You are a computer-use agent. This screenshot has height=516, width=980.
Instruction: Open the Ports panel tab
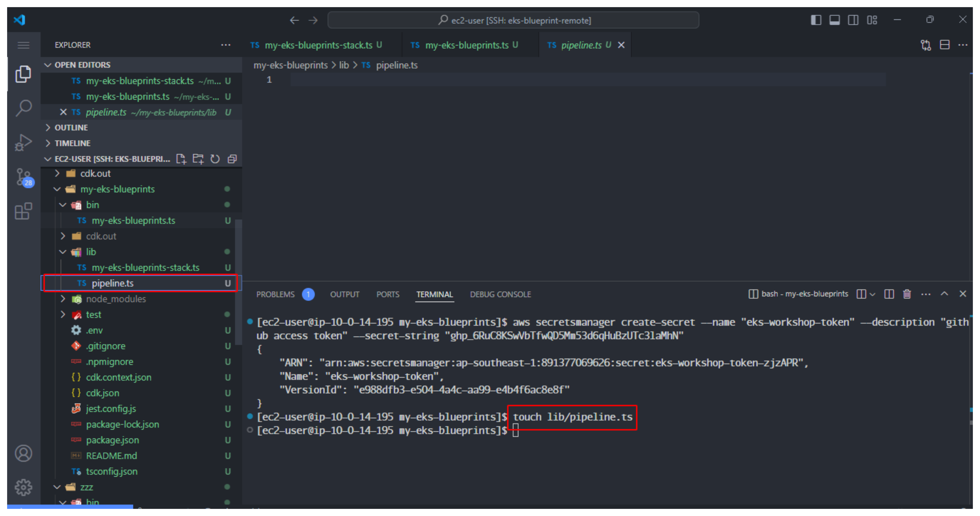coord(388,294)
